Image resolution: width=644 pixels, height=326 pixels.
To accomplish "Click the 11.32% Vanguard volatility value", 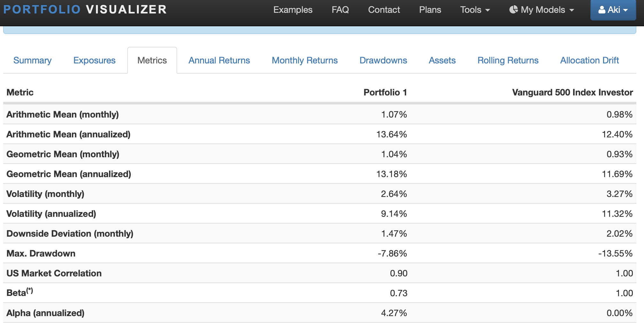I will pyautogui.click(x=617, y=214).
